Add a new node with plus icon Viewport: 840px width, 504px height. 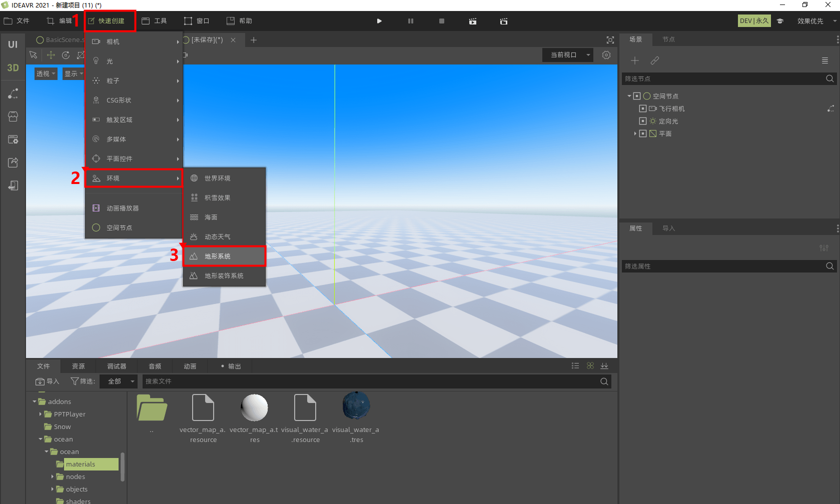[635, 60]
